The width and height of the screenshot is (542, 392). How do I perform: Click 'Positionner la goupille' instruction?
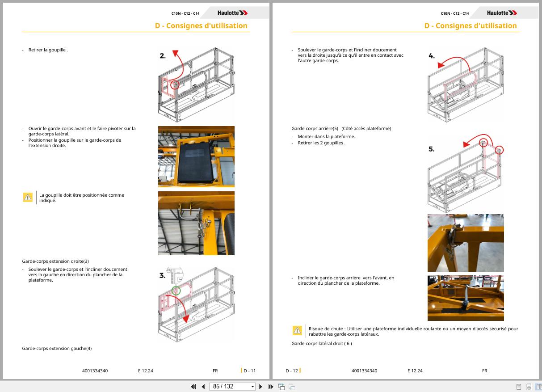tap(75, 143)
